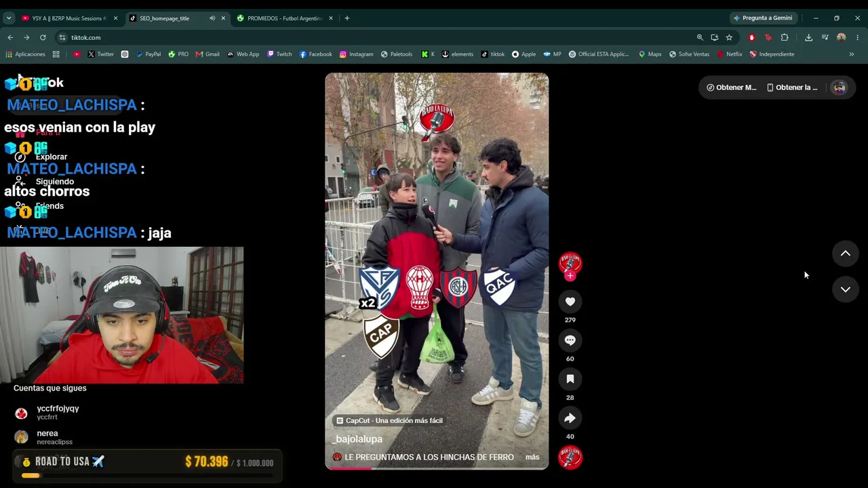
Task: Open the tiktok bookmark
Action: click(493, 54)
